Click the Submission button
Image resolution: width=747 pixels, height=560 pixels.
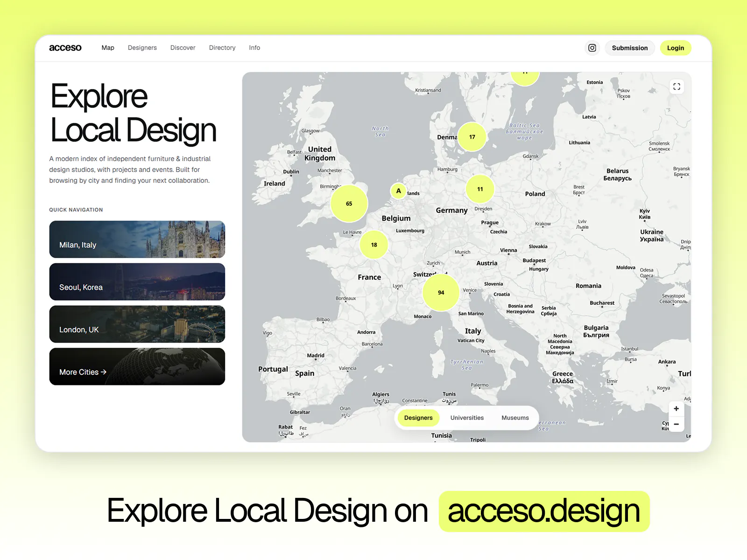click(630, 48)
